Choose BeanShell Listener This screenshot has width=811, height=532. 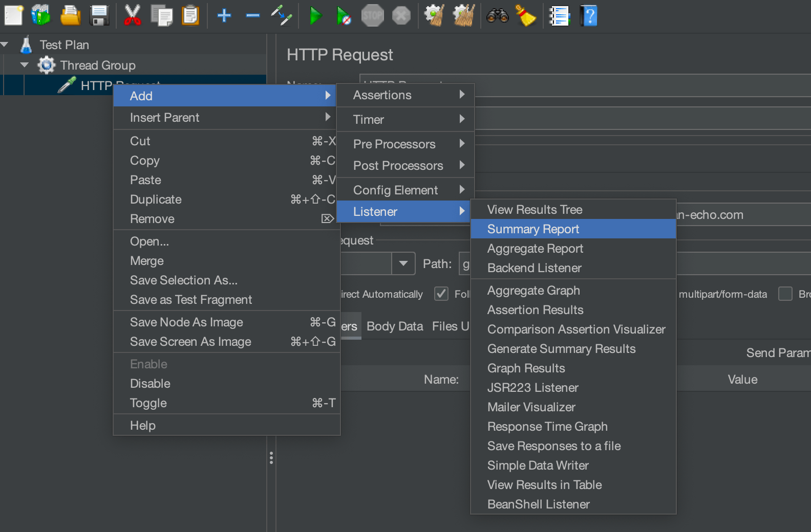[x=573, y=504]
